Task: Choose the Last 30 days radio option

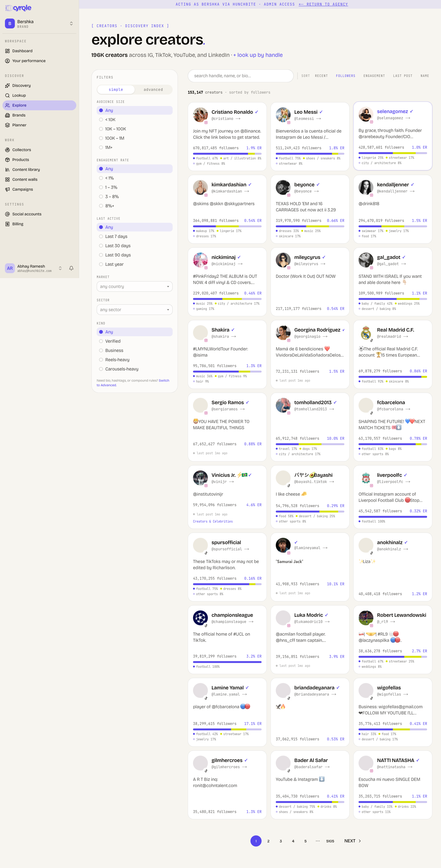Action: (135, 246)
